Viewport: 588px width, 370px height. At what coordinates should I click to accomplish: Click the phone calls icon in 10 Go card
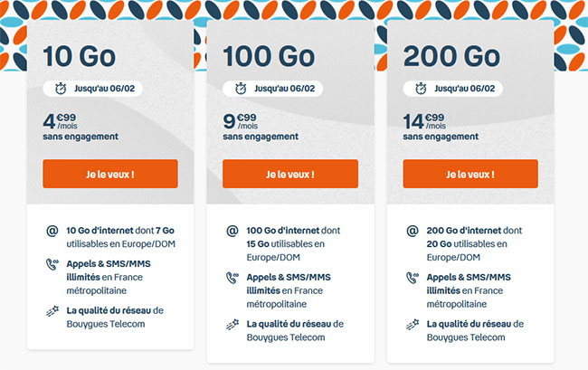point(52,264)
